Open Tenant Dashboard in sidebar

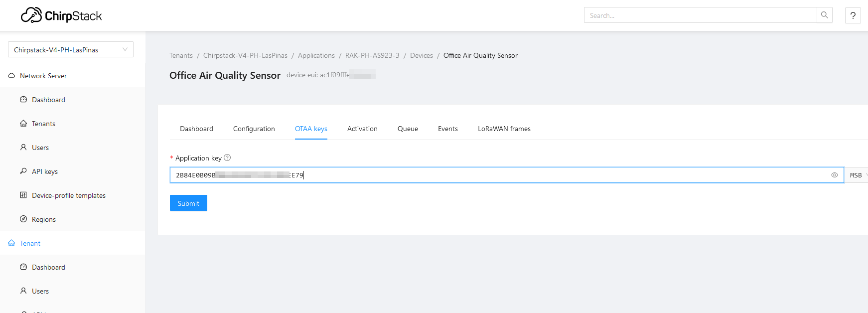(x=73, y=267)
